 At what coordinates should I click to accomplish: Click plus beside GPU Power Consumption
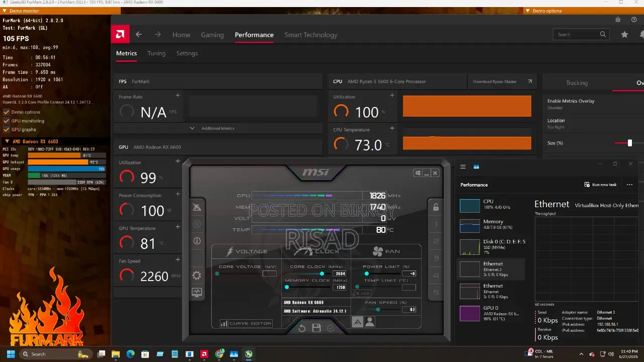point(178,194)
